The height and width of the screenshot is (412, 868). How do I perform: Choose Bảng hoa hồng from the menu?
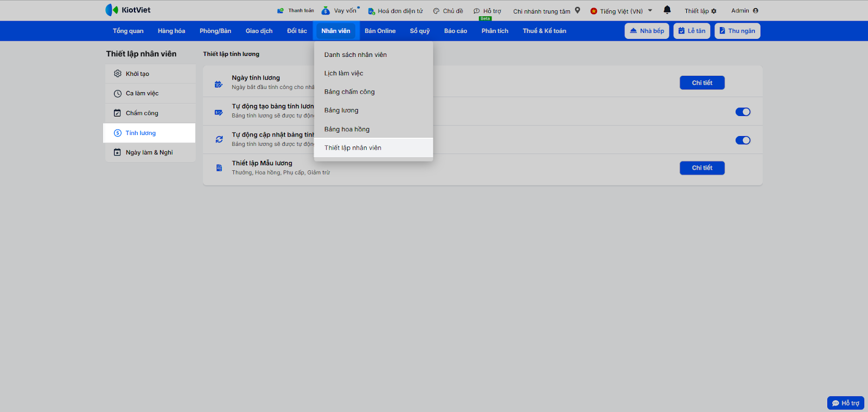pos(373,129)
